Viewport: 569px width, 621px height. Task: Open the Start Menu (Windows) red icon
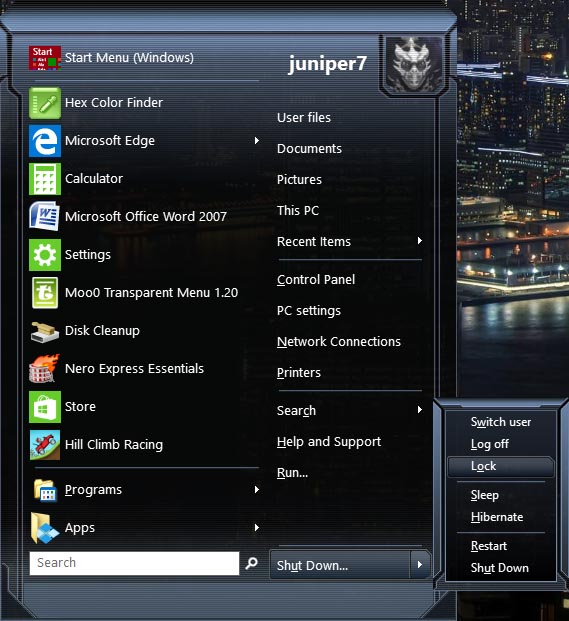[x=45, y=58]
